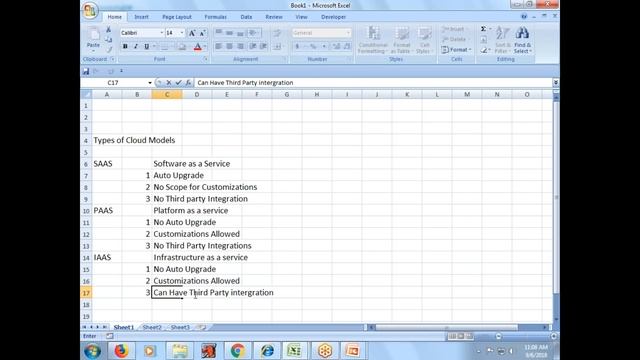Copy selection using Copy icon
The height and width of the screenshot is (360, 640).
(x=109, y=40)
